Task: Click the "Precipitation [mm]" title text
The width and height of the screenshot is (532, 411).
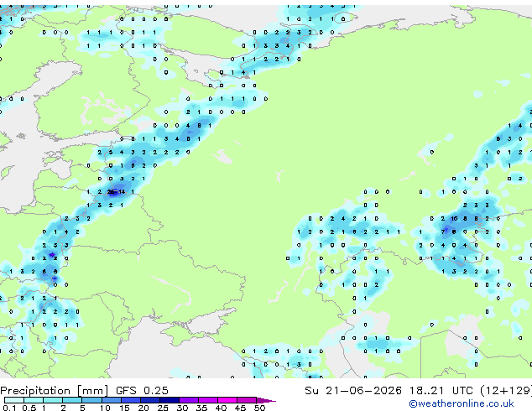Action: 55,391
